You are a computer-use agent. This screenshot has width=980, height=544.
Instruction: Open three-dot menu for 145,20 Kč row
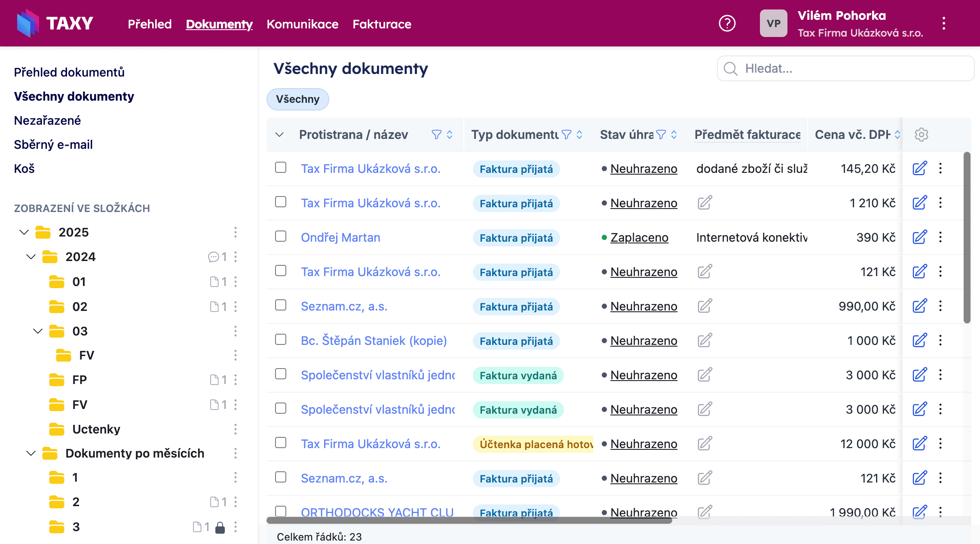tap(940, 169)
